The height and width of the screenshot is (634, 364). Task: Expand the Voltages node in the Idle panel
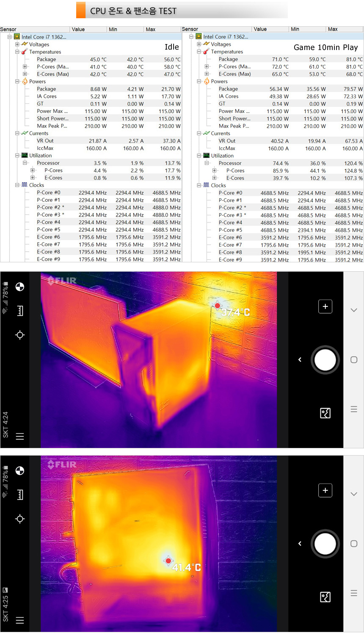pyautogui.click(x=17, y=44)
